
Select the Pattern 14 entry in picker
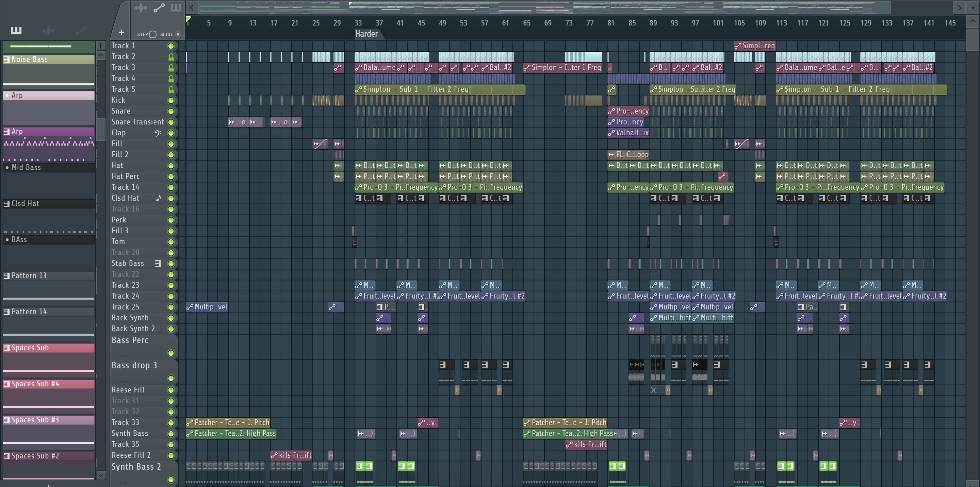point(48,312)
